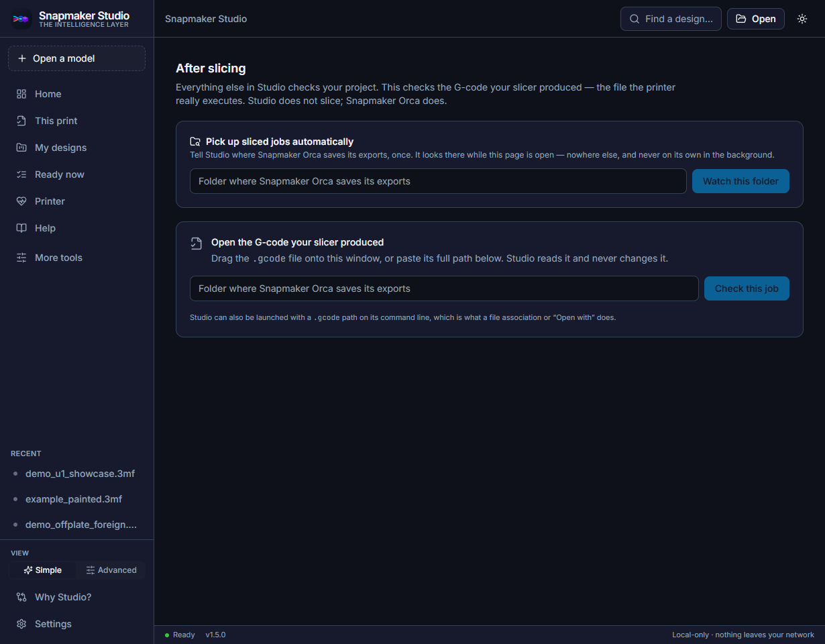Click the Why Studio? compare icon
This screenshot has width=825, height=644.
tap(21, 597)
